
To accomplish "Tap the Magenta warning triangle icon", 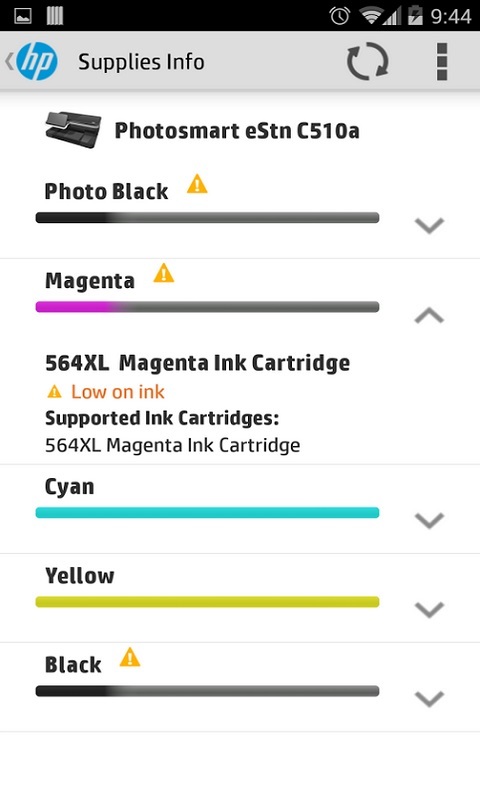I will 164,273.
